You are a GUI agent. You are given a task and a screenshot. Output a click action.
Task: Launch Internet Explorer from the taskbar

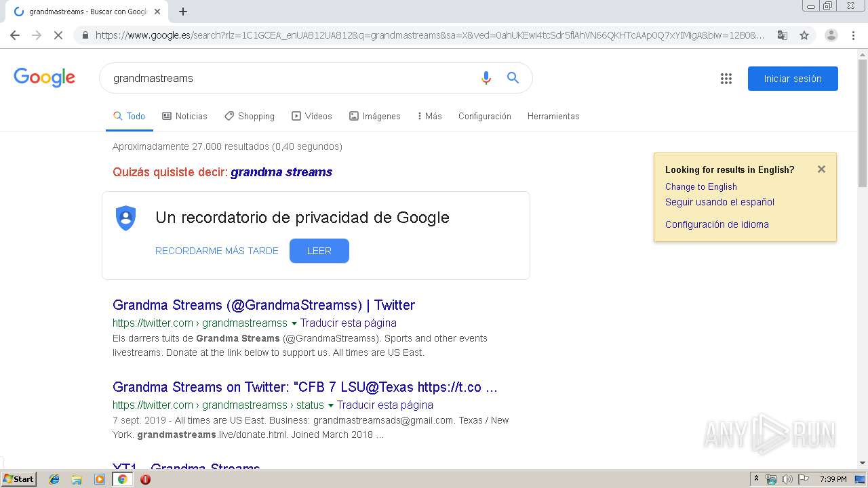click(x=54, y=479)
